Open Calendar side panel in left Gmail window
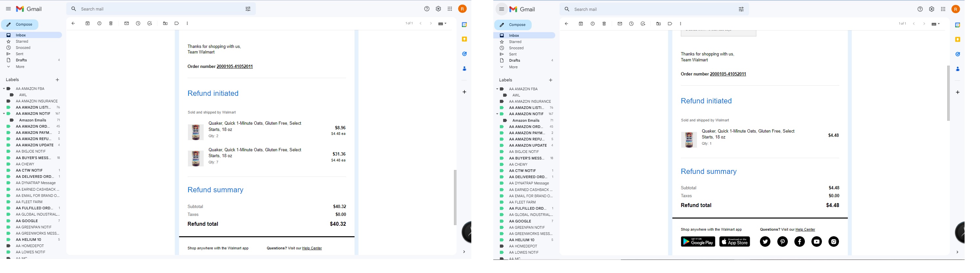 click(464, 25)
